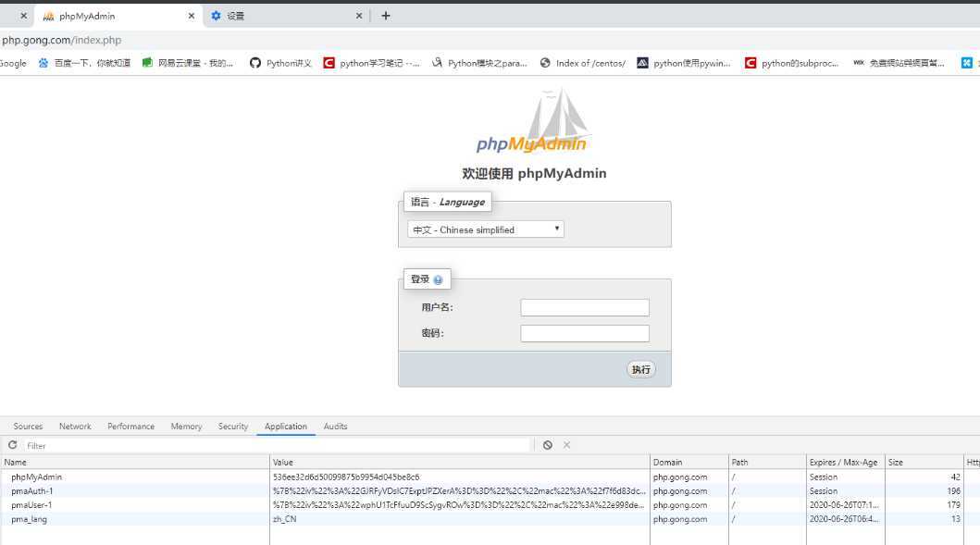Open the login help icon

click(x=438, y=280)
